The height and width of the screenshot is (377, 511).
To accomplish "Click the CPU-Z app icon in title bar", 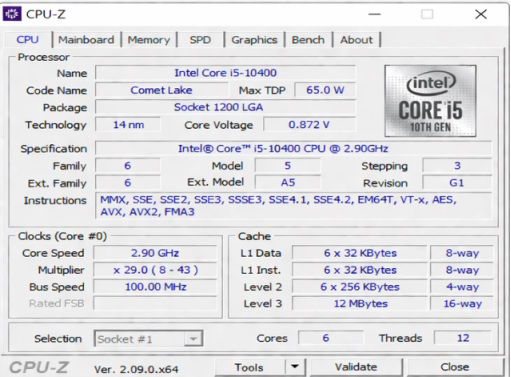I will pos(12,14).
